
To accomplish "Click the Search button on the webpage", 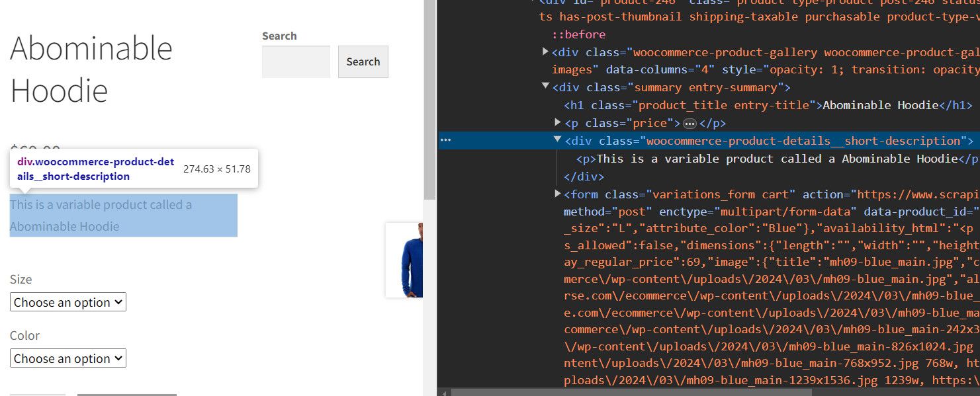I will [x=363, y=61].
